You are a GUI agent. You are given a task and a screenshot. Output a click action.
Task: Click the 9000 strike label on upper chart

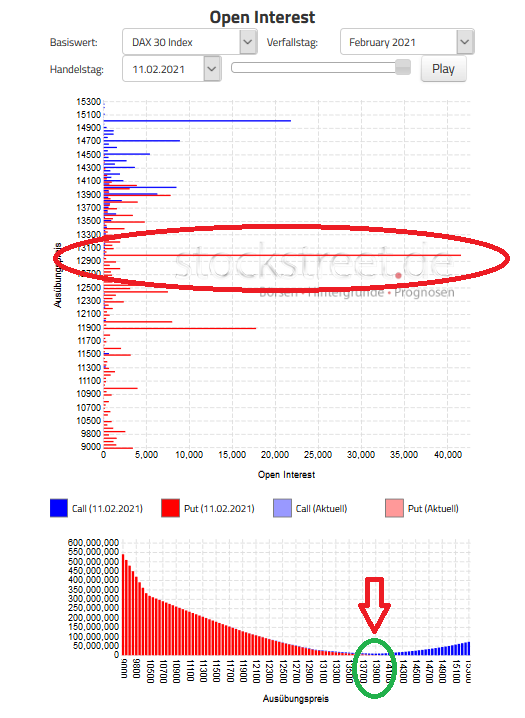click(91, 446)
